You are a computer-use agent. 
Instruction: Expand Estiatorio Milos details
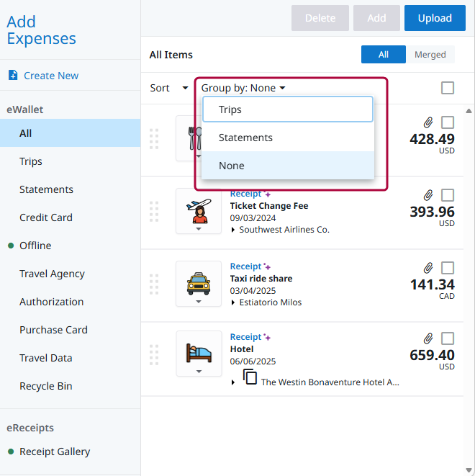(x=233, y=302)
